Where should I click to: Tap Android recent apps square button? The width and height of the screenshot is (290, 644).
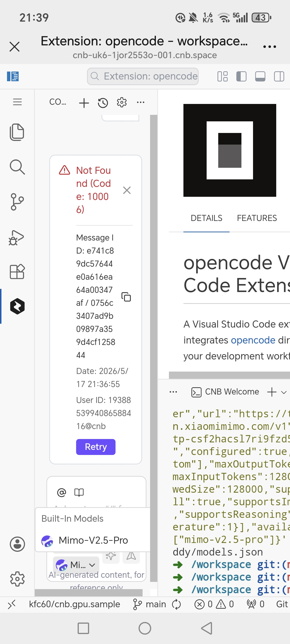(x=83, y=628)
